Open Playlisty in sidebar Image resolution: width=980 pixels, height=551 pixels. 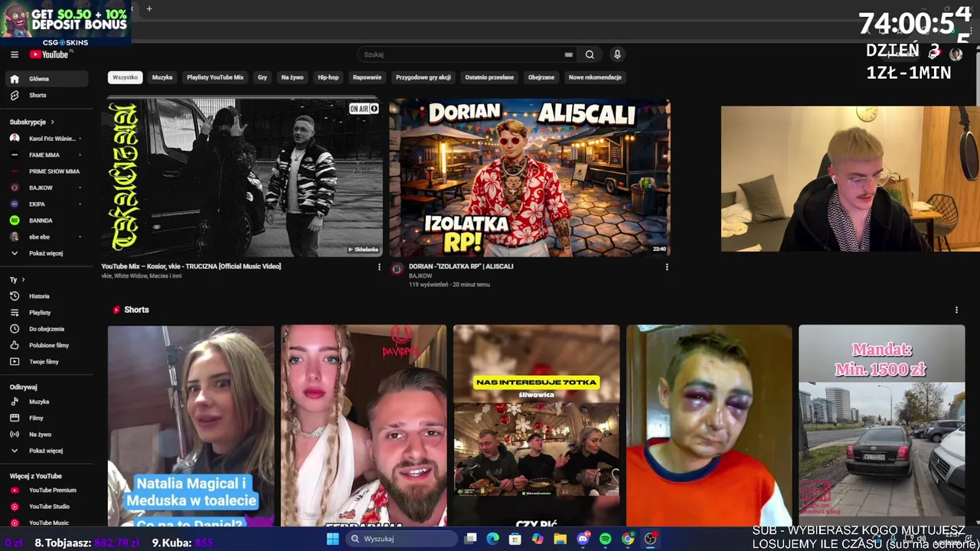point(47,312)
